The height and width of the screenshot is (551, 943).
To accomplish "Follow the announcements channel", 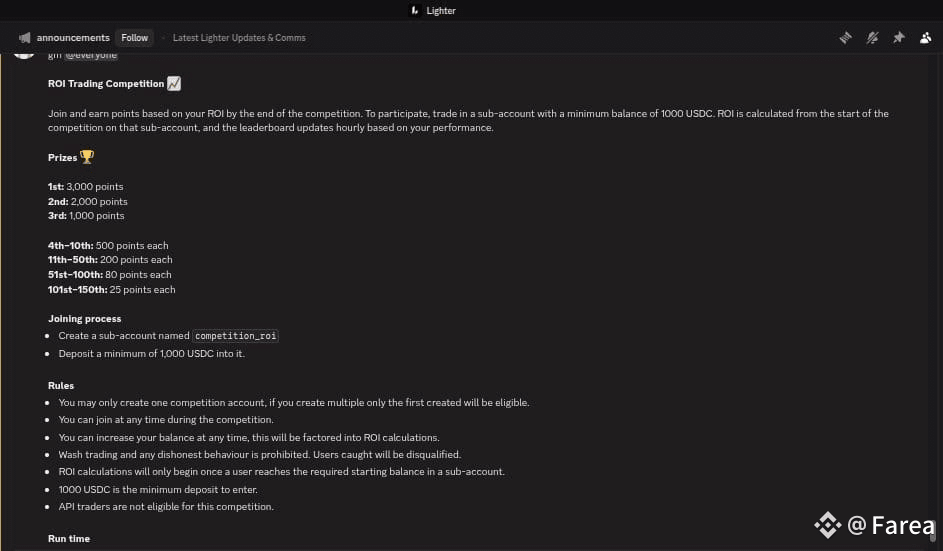I will click(134, 38).
